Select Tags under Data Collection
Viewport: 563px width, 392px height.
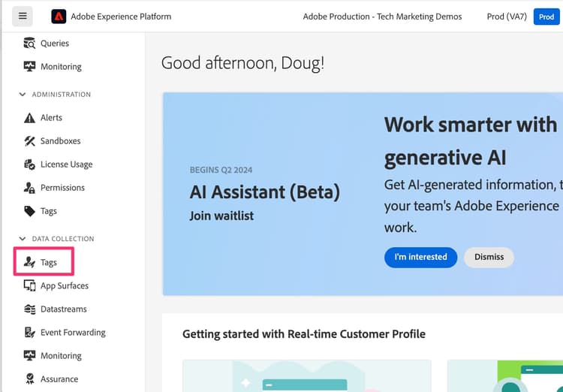48,263
